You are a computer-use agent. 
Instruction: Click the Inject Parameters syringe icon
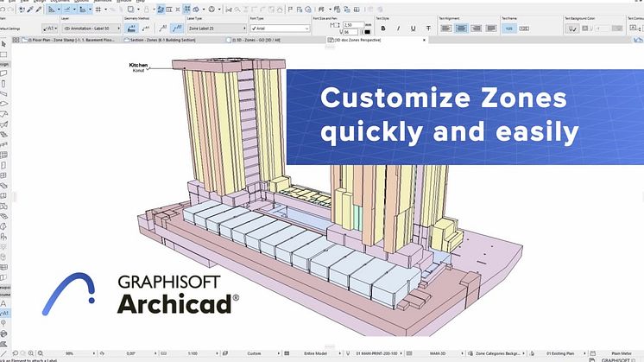(x=38, y=9)
